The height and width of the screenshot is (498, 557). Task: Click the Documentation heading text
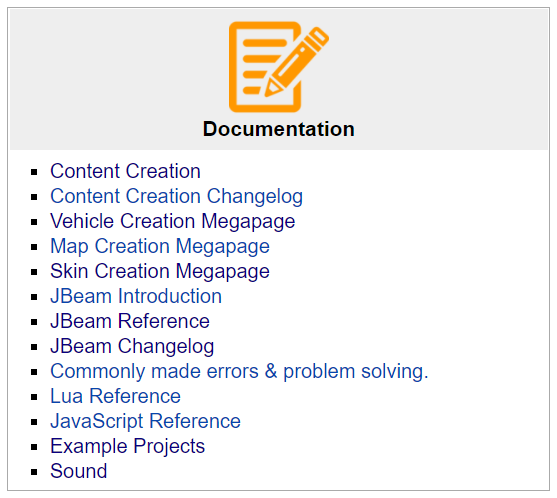pos(278,129)
